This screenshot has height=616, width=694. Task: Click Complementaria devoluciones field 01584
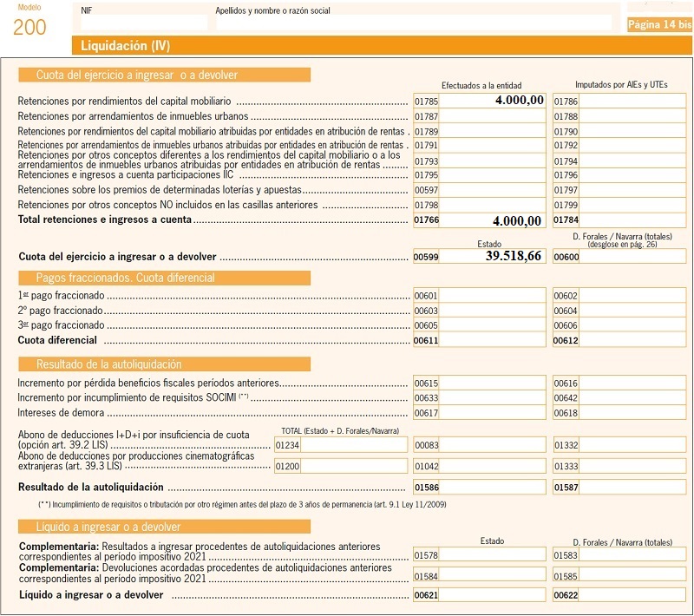(x=492, y=576)
